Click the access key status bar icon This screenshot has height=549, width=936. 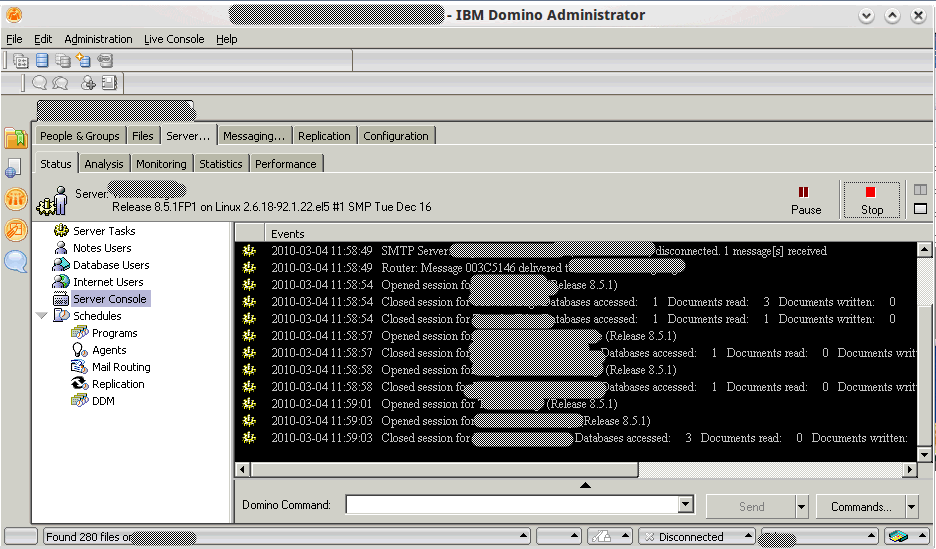click(x=602, y=536)
